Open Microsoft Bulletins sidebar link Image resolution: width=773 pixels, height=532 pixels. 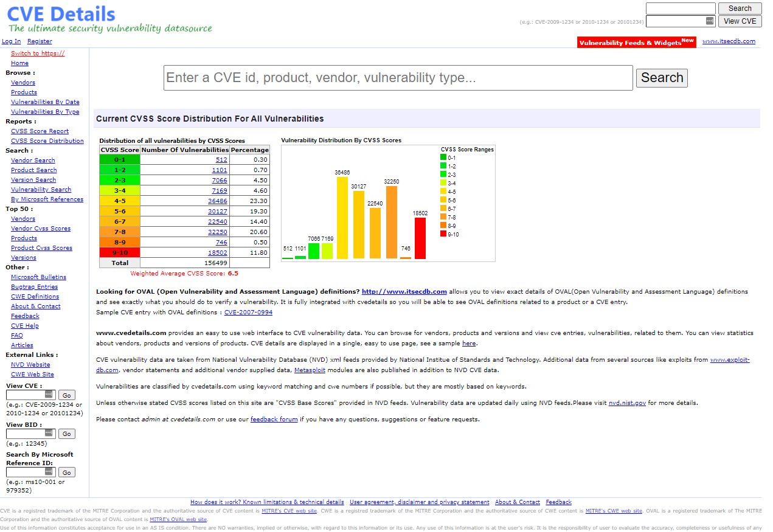tap(38, 277)
